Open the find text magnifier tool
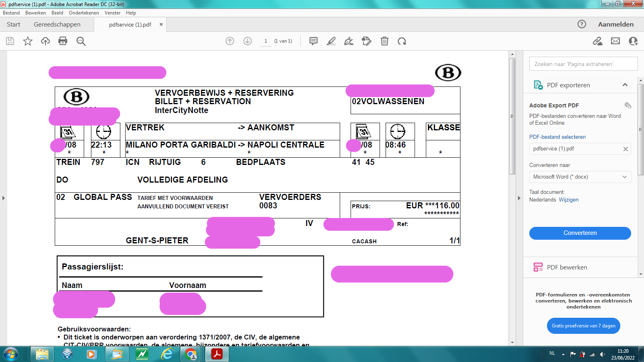 pyautogui.click(x=81, y=41)
